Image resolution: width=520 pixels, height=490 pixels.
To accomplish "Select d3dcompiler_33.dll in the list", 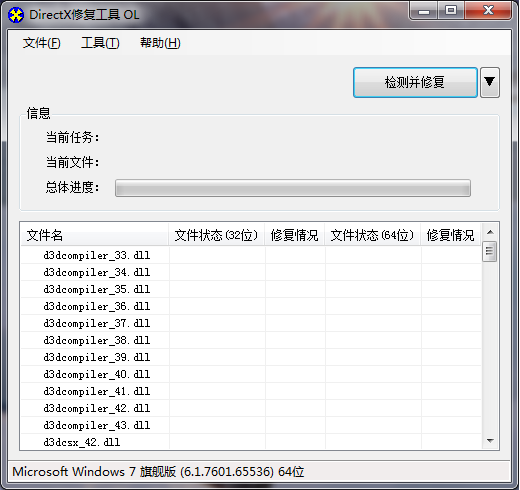I will (251, 255).
